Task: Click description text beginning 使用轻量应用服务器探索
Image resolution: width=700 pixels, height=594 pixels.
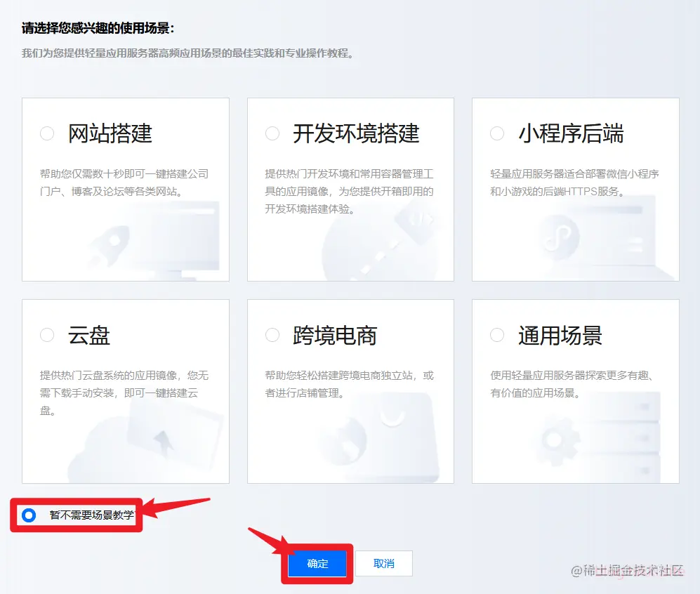Action: coord(572,384)
